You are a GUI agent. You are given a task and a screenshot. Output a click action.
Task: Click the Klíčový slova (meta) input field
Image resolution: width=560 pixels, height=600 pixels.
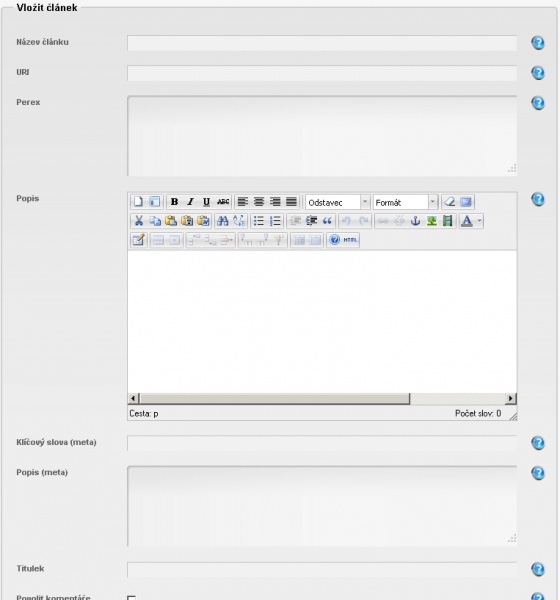[322, 443]
